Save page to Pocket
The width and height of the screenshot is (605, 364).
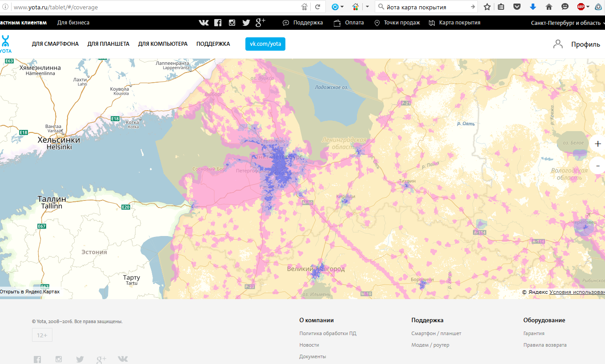point(517,7)
